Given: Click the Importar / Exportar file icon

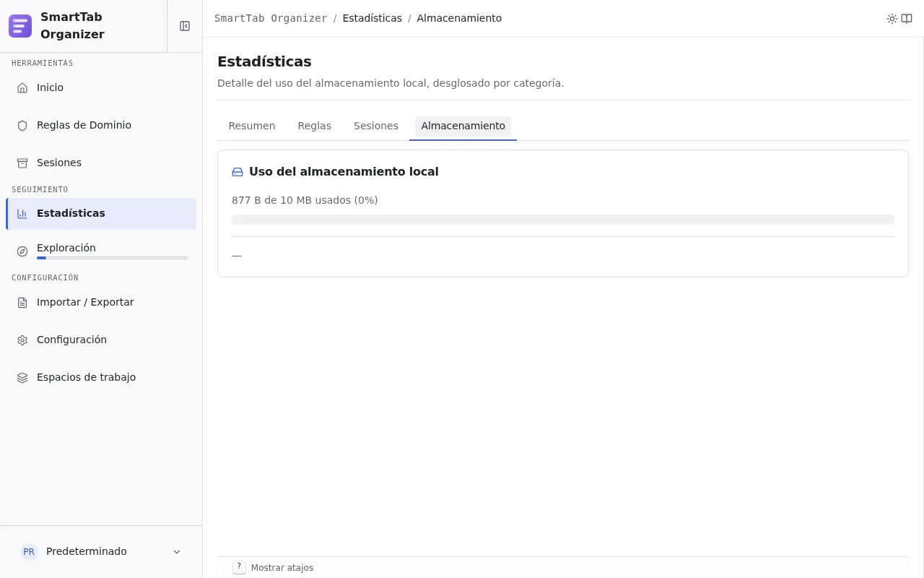Looking at the screenshot, I should point(22,302).
